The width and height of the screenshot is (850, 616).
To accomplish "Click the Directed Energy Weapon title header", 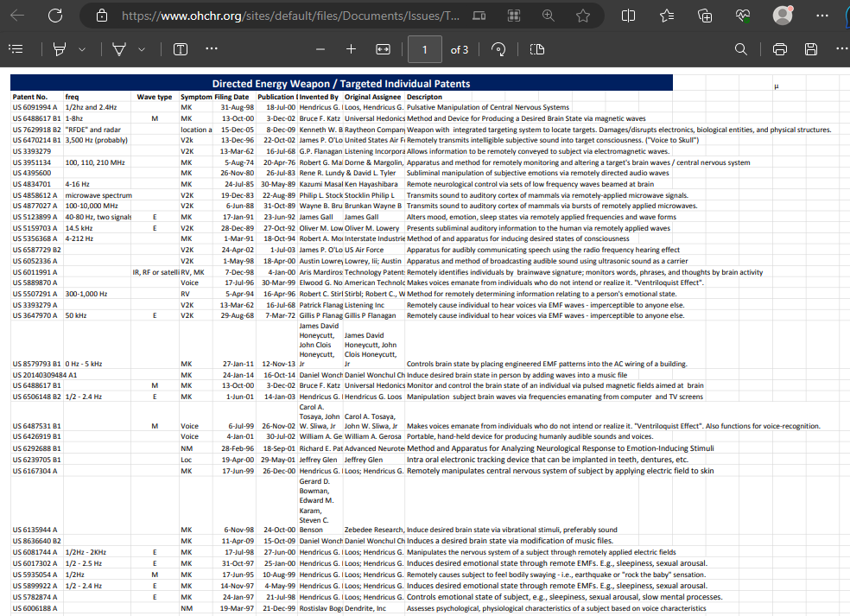I will coord(341,84).
